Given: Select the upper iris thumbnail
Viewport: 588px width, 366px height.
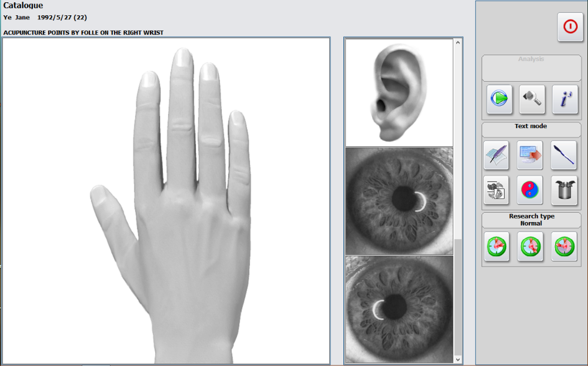Looking at the screenshot, I should coord(399,201).
